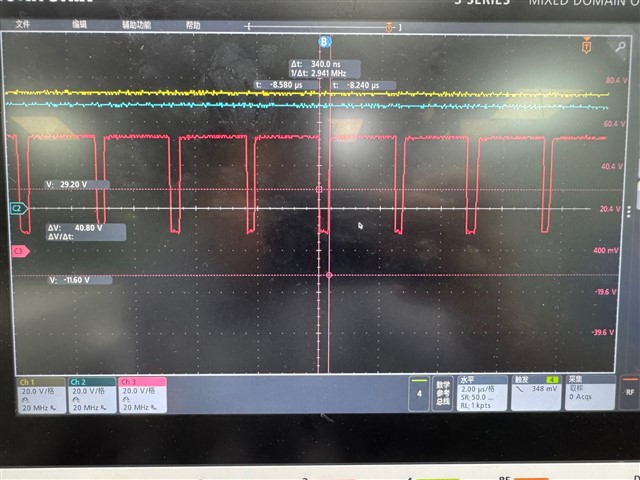This screenshot has width=640, height=480.
Task: Open the 采集 acquisition settings badge
Action: coord(590,393)
